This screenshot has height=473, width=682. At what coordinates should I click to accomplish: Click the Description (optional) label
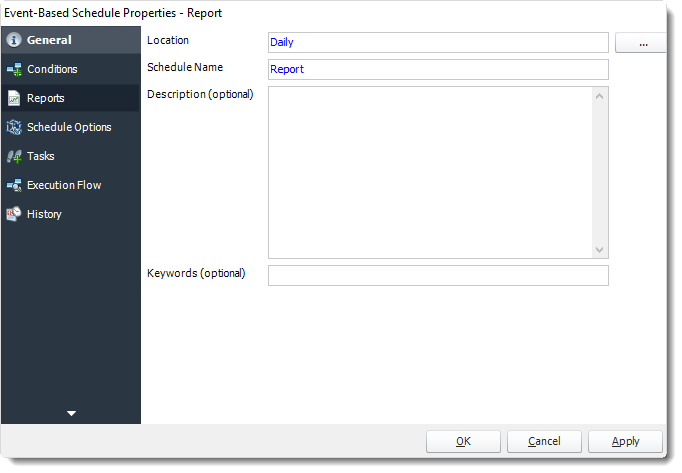(200, 94)
